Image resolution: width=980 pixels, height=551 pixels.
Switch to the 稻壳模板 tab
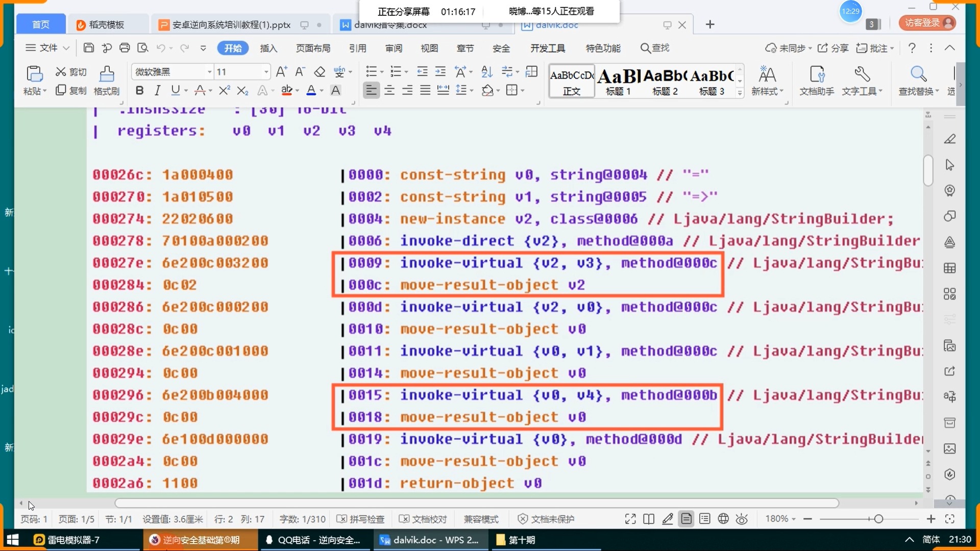pyautogui.click(x=106, y=24)
